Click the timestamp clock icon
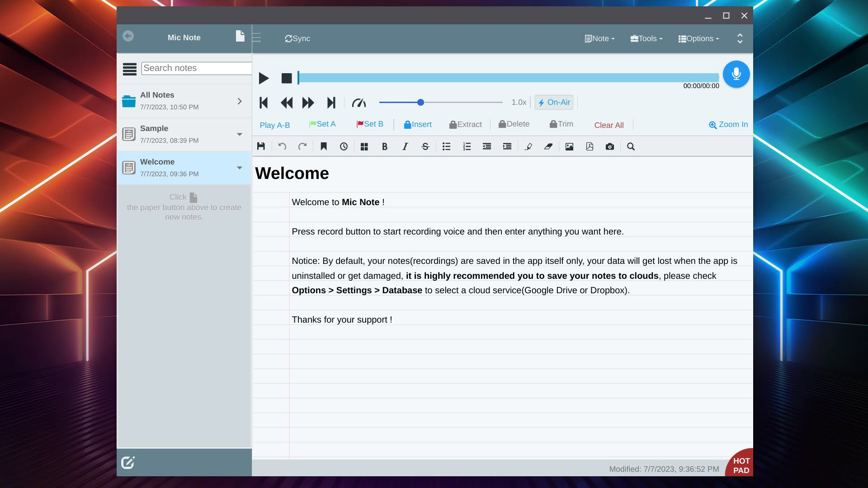Viewport: 868px width, 488px height. tap(344, 146)
